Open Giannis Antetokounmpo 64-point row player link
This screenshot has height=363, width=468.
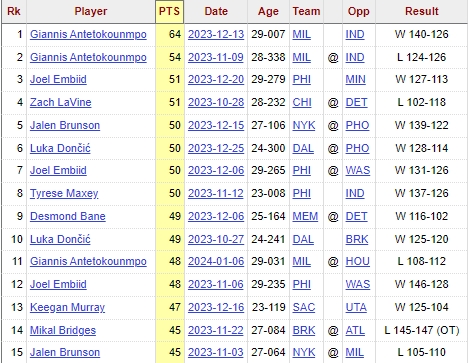88,34
